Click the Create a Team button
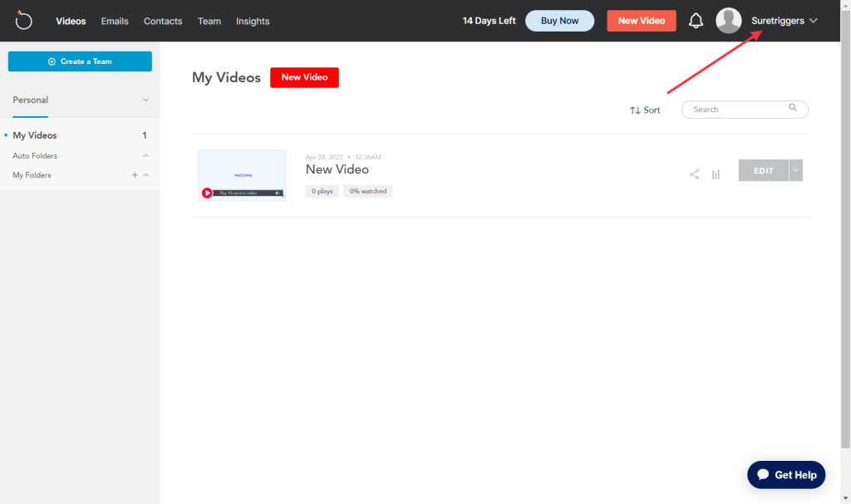Viewport: 851px width, 504px height. click(x=80, y=61)
